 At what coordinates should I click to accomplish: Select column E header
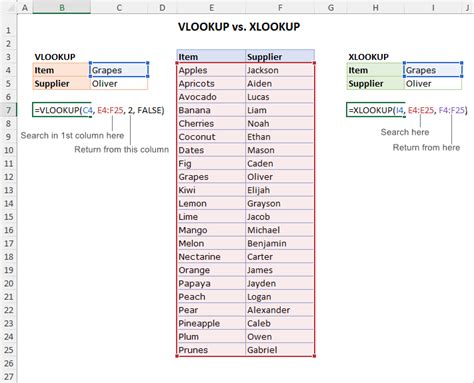tap(211, 7)
